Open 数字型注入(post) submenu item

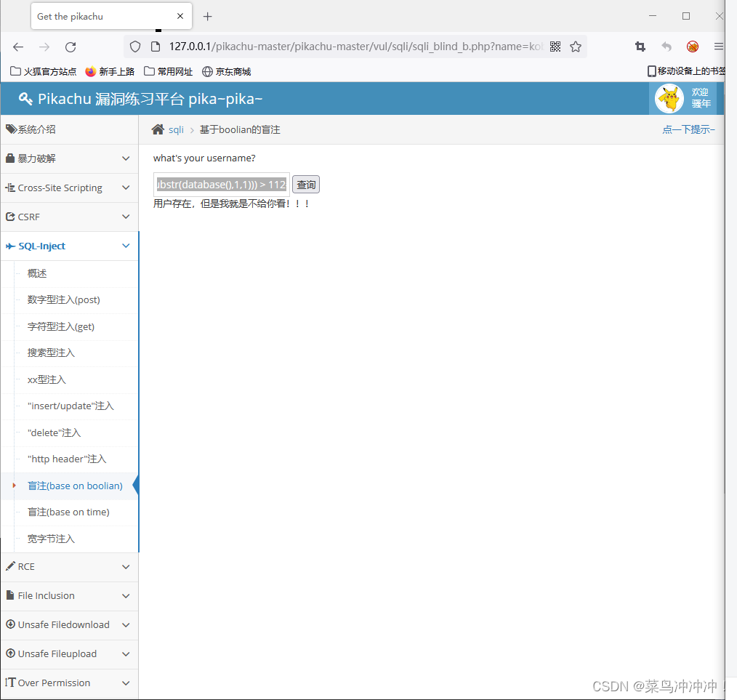tap(63, 300)
